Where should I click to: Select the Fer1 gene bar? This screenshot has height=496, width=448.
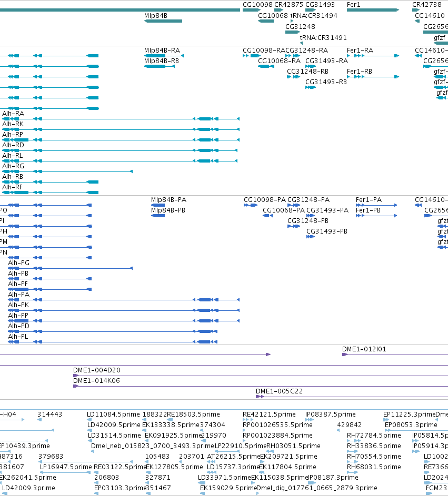click(x=373, y=10)
